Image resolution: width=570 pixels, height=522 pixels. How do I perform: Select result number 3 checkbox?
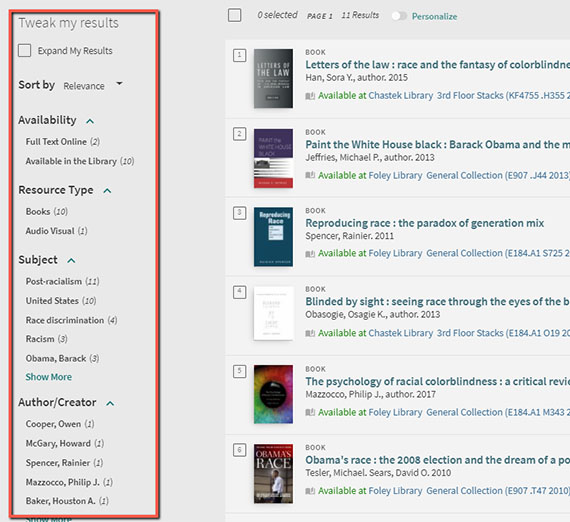239,213
